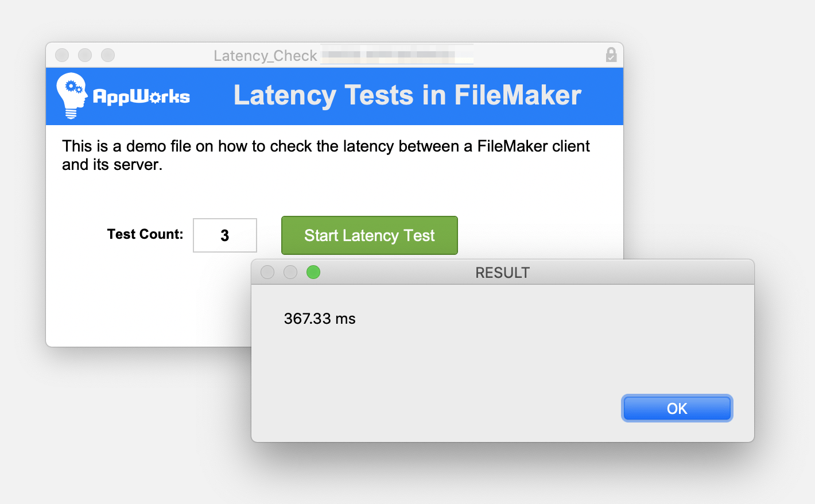Click the blurred text beside window title
The image size is (815, 504).
coord(396,55)
